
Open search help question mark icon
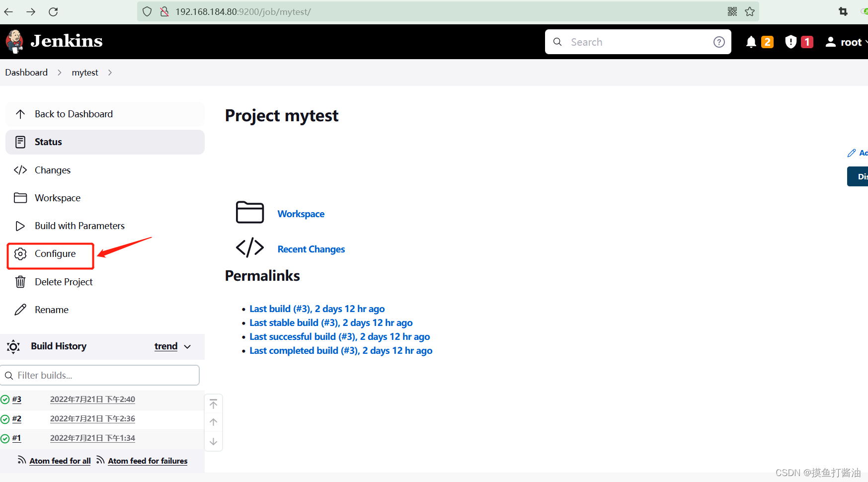[719, 42]
